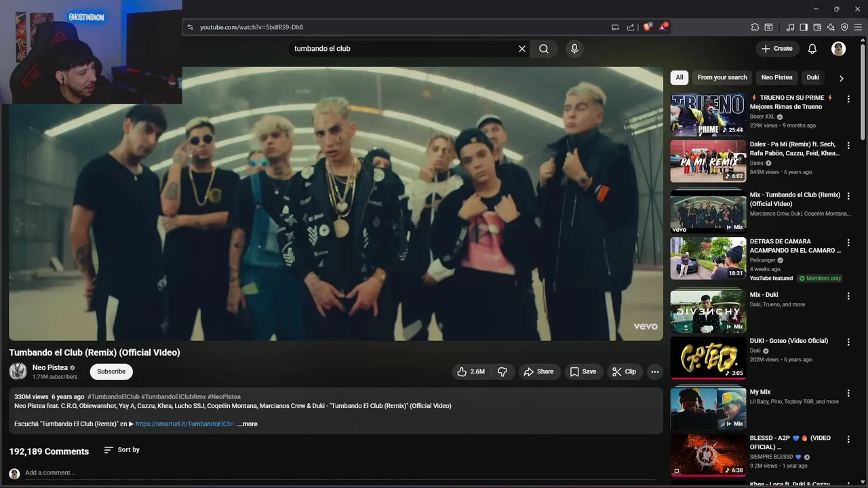This screenshot has height=488, width=868.
Task: Open Brave Rewards triangle icon
Action: [x=663, y=26]
